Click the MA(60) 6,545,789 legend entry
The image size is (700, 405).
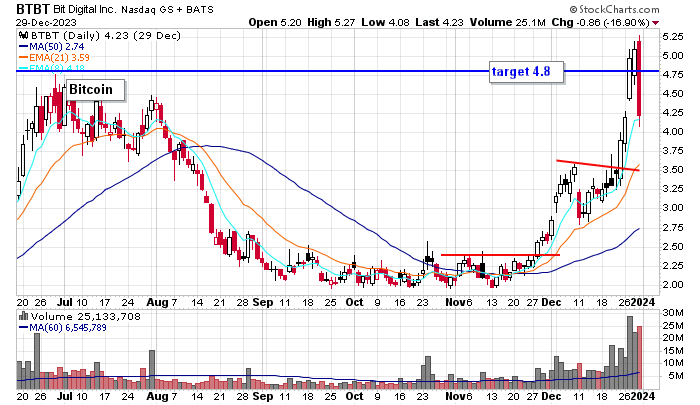62,327
